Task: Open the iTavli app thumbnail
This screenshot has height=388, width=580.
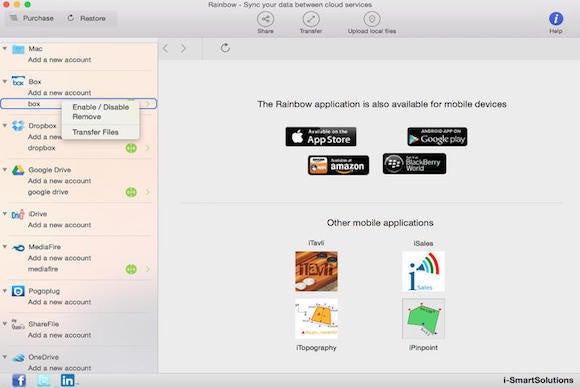Action: point(316,271)
